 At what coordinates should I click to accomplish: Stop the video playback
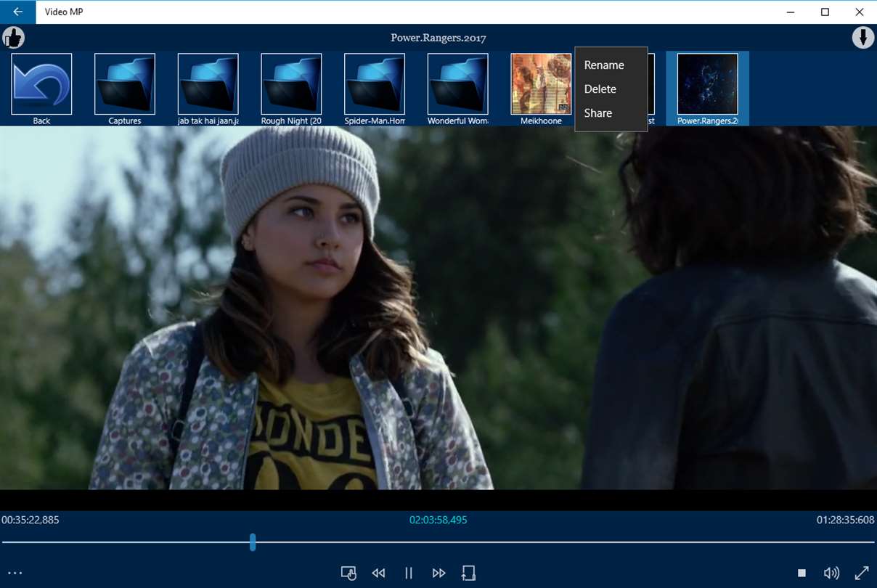(x=802, y=573)
